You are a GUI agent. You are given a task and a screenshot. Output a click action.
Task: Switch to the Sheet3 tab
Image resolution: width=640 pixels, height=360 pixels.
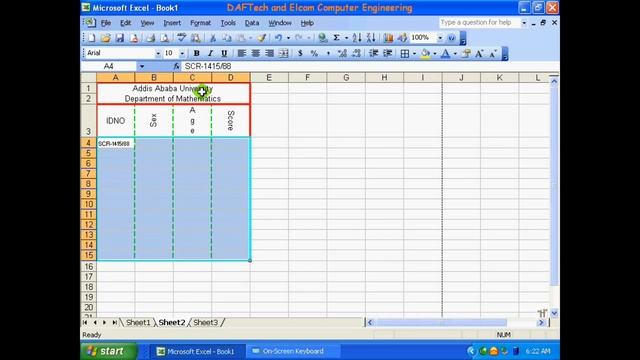click(x=205, y=322)
